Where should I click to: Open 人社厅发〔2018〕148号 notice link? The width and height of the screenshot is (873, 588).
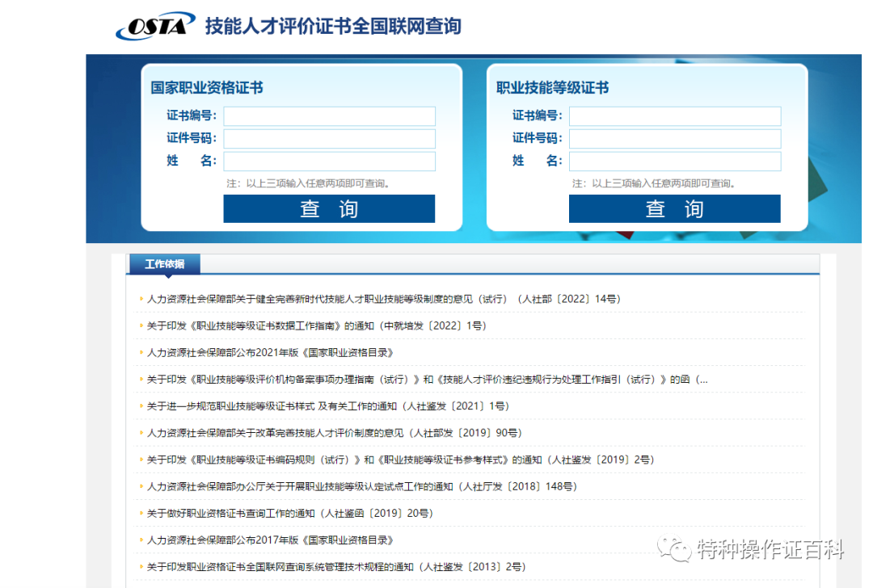tap(362, 486)
